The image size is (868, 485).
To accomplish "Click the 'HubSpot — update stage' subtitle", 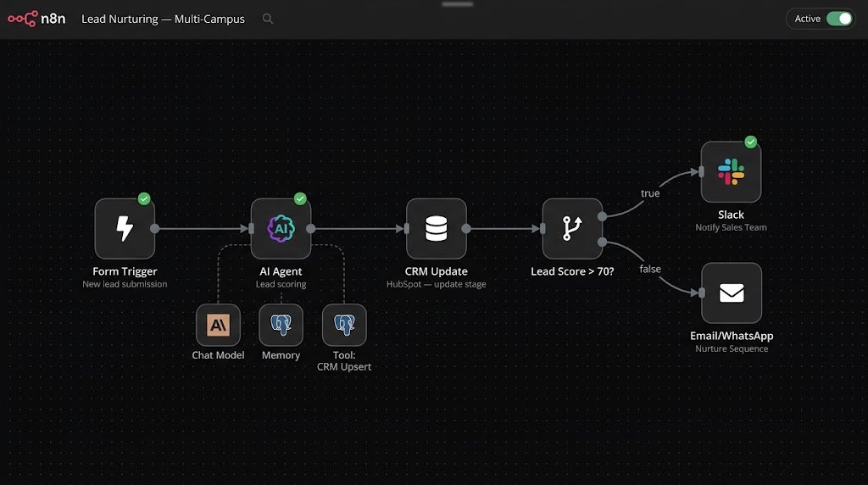I will point(437,284).
